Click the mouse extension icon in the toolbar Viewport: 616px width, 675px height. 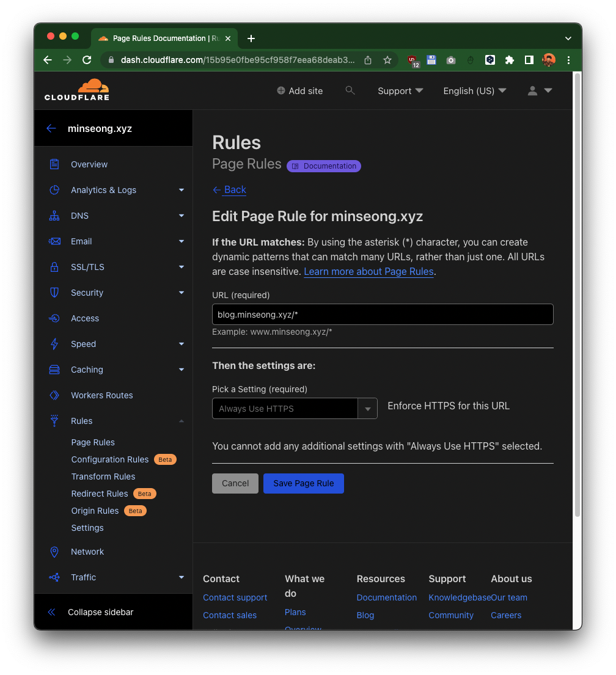coord(471,60)
